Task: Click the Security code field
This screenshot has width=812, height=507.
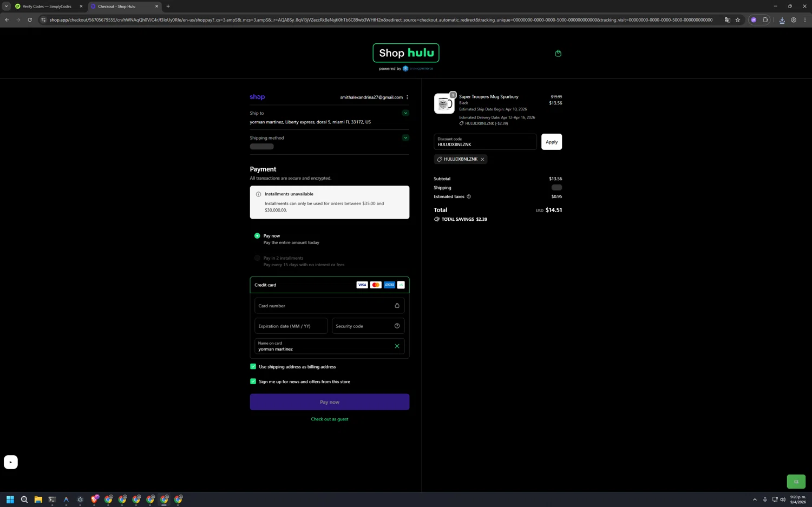Action: 368,326
